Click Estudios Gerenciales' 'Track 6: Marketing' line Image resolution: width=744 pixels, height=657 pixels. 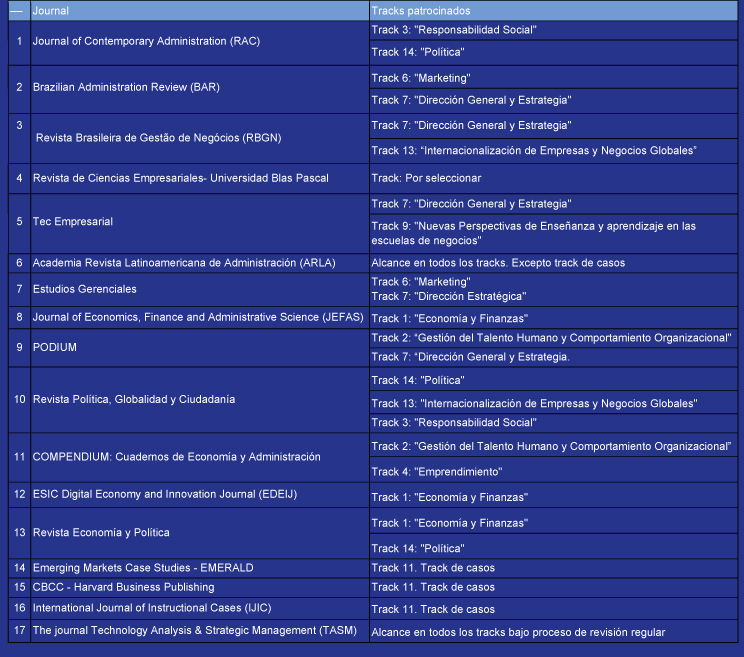[x=421, y=282]
